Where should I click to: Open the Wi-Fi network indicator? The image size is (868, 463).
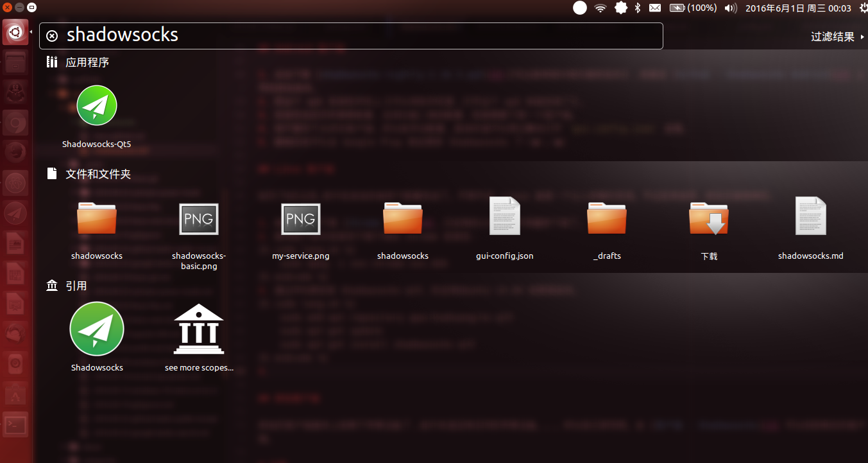pyautogui.click(x=600, y=8)
